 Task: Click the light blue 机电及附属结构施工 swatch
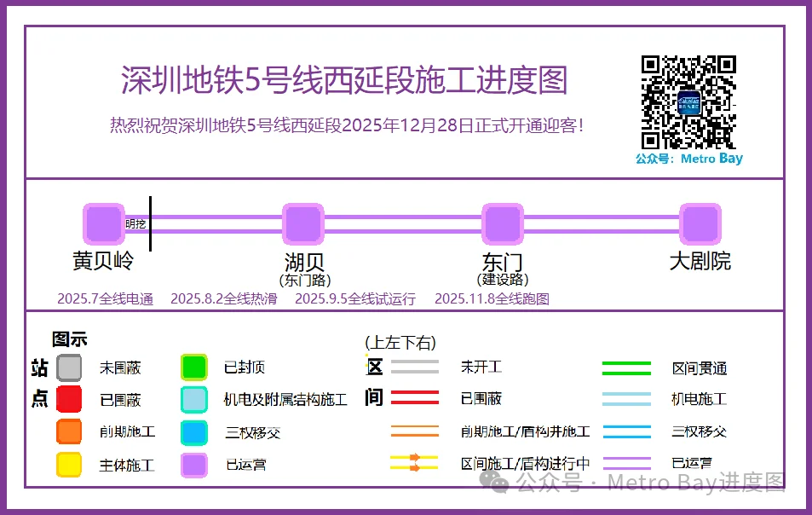(x=194, y=399)
